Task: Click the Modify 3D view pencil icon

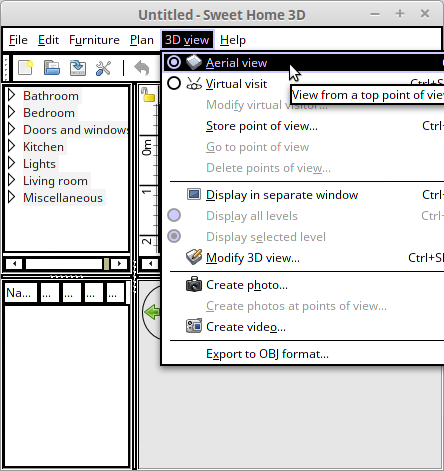Action: (x=194, y=257)
